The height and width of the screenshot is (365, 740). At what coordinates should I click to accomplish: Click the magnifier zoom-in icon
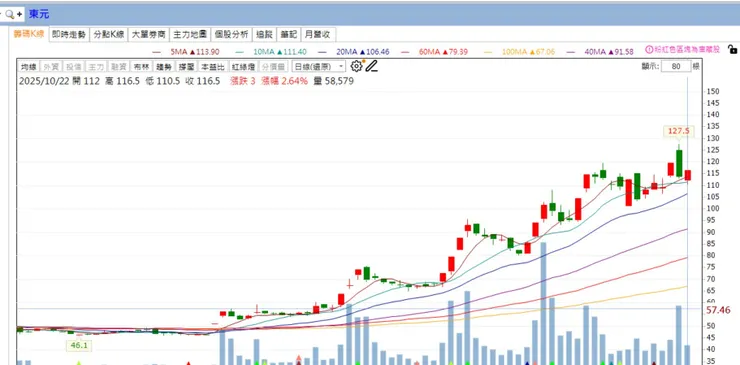tap(10, 15)
